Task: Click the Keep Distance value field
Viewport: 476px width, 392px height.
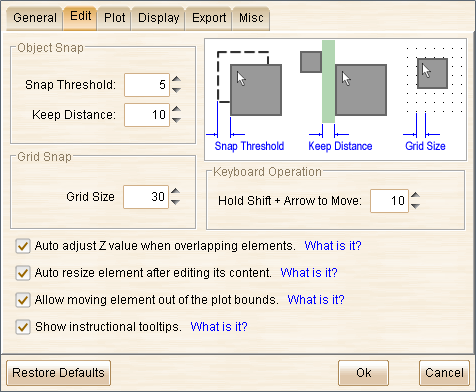Action: (x=147, y=115)
